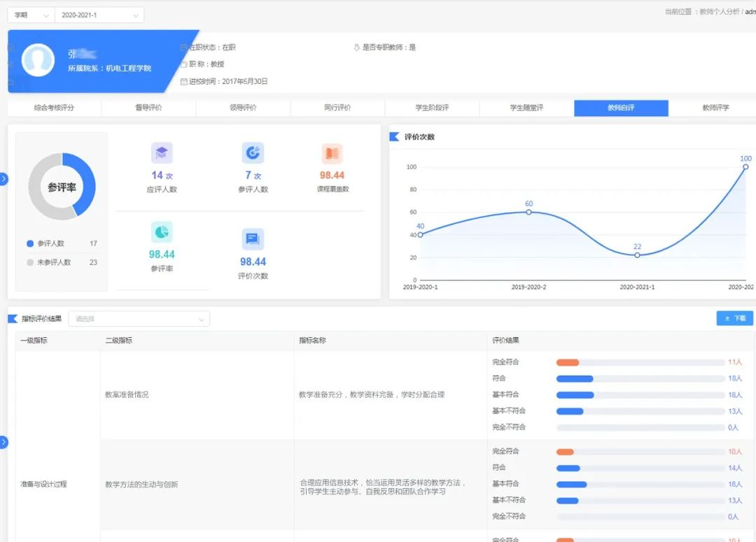Click the blue chat icon above 评价次数
This screenshot has height=542, width=756.
[253, 239]
